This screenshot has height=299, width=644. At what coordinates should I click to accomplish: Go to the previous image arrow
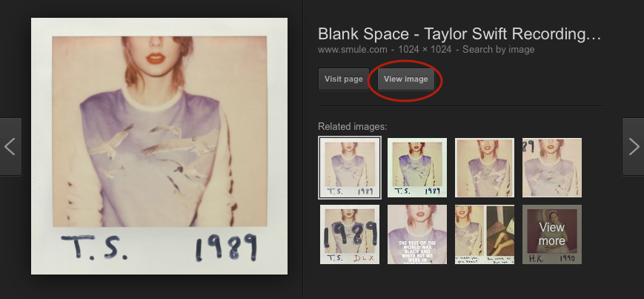[x=10, y=147]
